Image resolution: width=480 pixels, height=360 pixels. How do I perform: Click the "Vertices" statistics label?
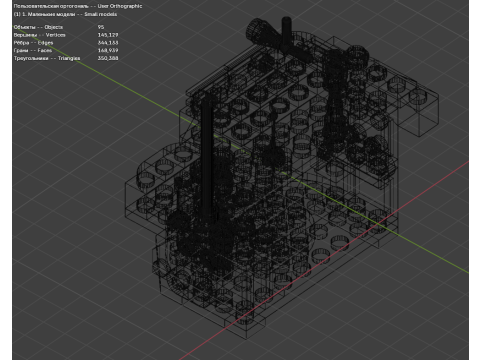pyautogui.click(x=56, y=35)
